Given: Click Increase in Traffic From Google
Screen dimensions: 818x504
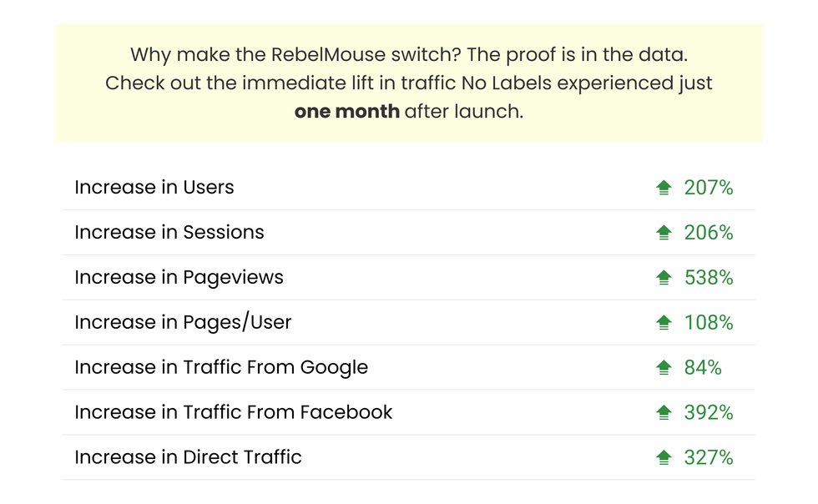Looking at the screenshot, I should coord(221,368).
